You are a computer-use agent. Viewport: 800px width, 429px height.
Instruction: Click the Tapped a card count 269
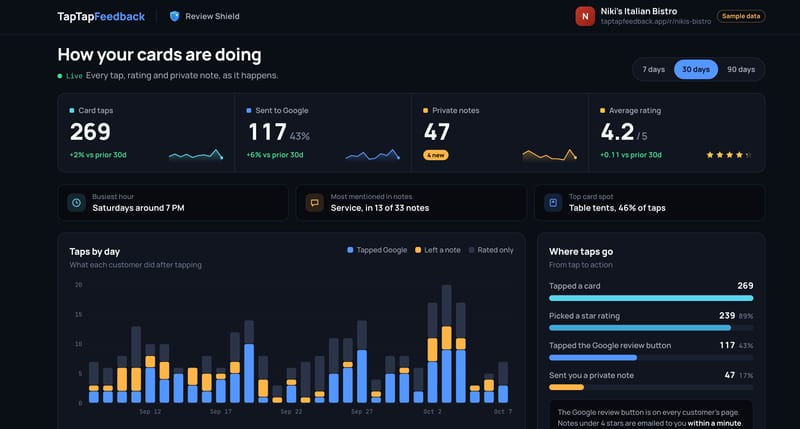[745, 286]
